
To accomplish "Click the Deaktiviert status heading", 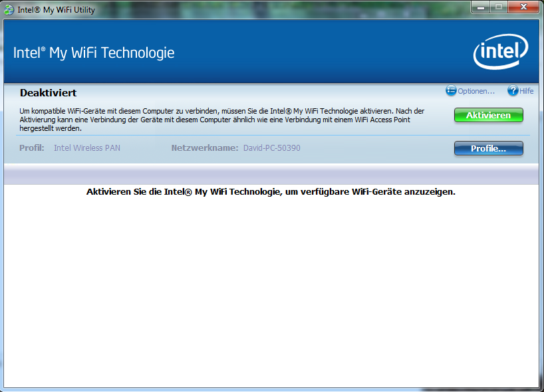I will coord(49,93).
